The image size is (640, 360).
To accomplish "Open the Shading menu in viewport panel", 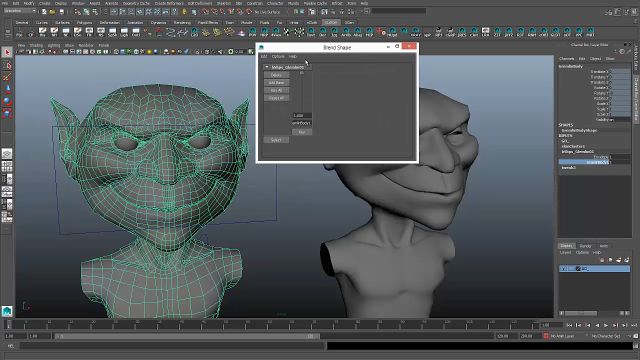I will [36, 45].
